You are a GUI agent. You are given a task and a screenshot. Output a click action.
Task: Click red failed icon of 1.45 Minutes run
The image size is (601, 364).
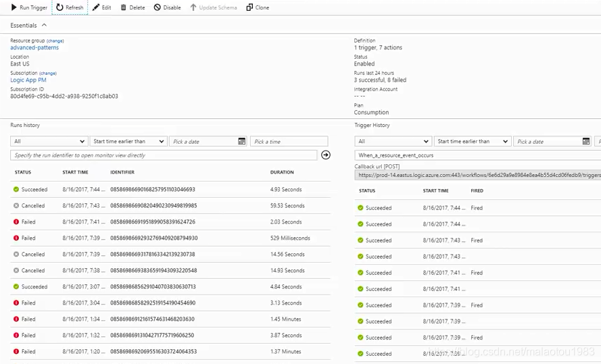pos(16,319)
